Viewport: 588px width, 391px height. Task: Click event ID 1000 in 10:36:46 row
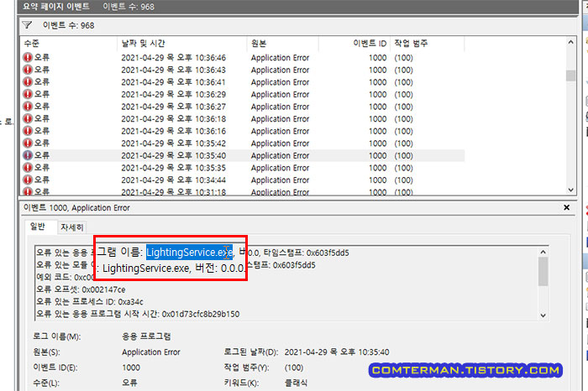(377, 58)
